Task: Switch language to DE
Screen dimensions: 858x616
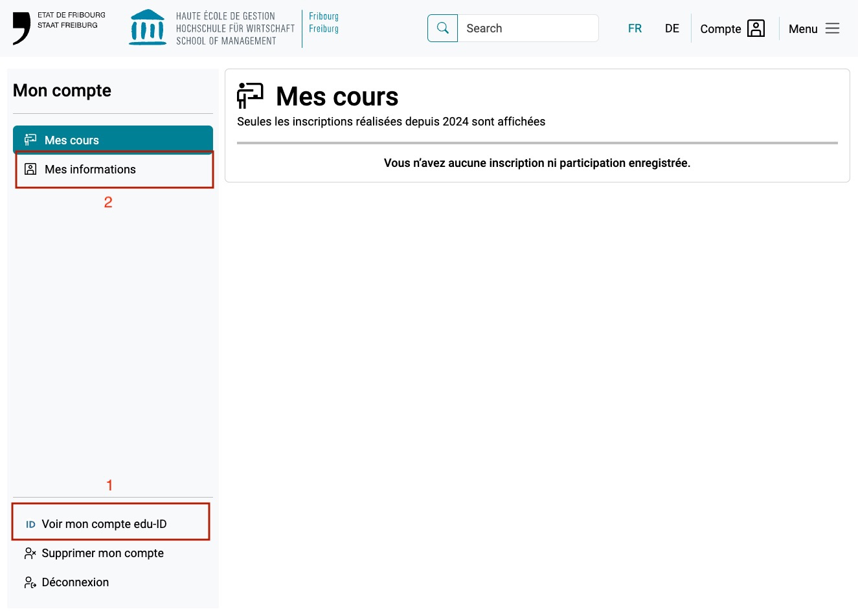Action: (672, 28)
